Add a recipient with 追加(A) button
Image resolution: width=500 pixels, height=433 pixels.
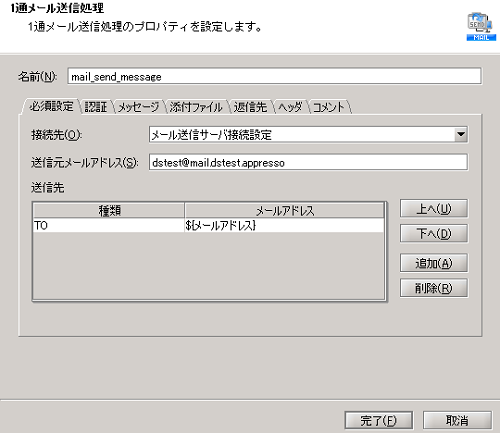pos(434,263)
